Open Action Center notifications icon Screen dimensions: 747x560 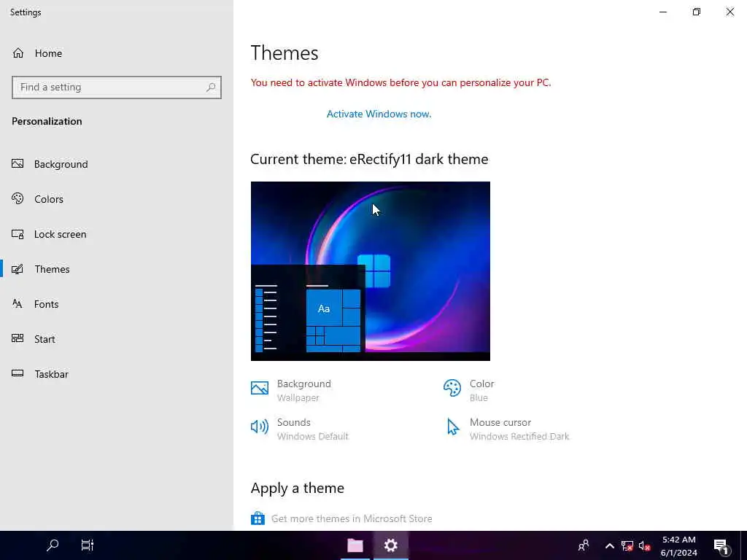pos(721,545)
